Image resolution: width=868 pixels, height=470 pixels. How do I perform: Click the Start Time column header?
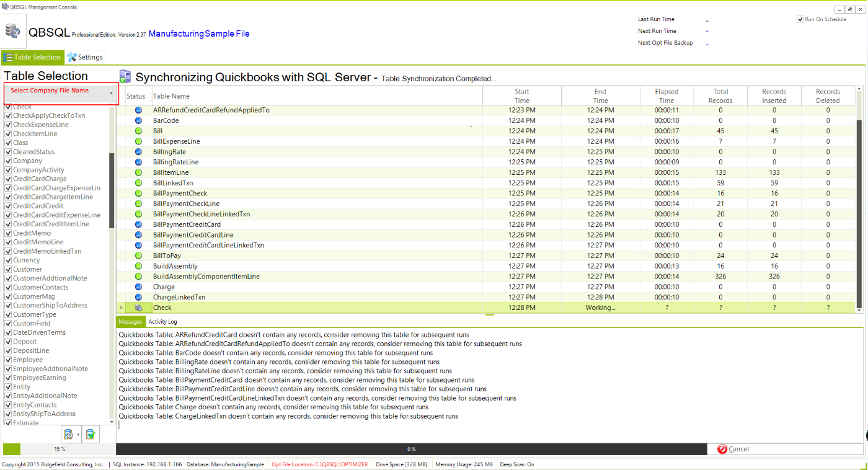pos(522,96)
